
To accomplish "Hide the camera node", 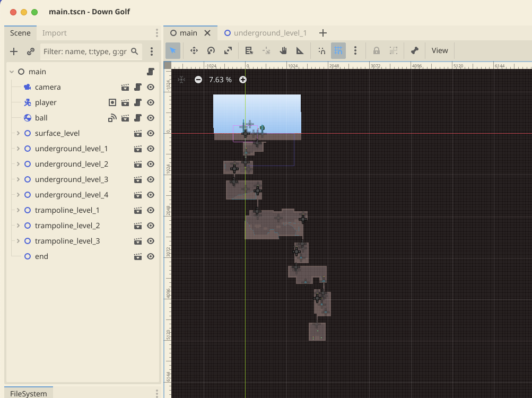I will pos(151,87).
